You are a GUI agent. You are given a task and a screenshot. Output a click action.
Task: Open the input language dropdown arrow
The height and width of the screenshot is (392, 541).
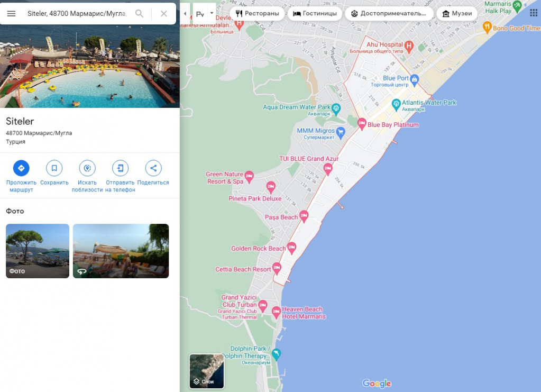[212, 13]
